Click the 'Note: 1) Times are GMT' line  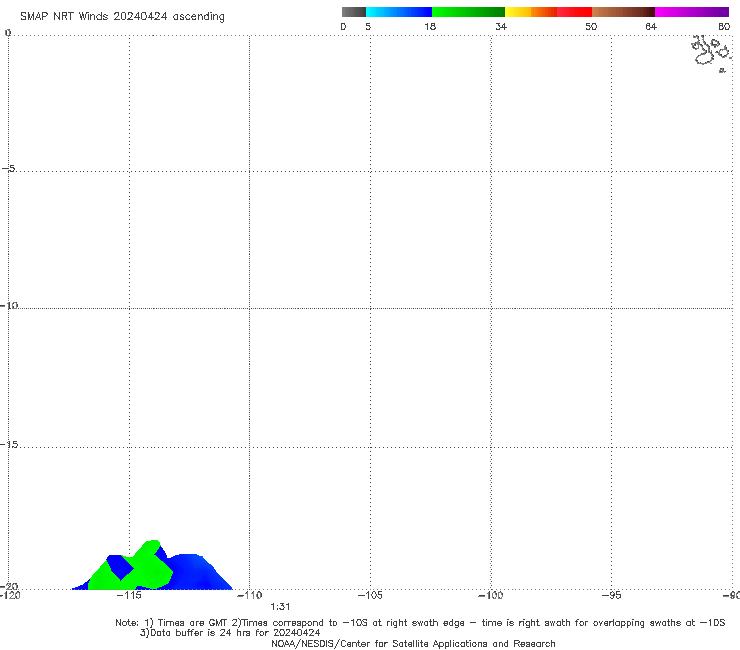(x=420, y=623)
